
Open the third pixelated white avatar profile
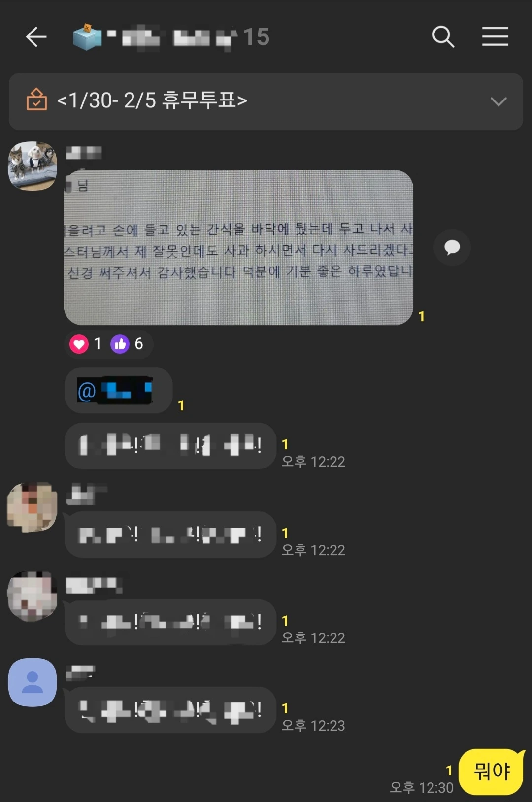pyautogui.click(x=33, y=595)
